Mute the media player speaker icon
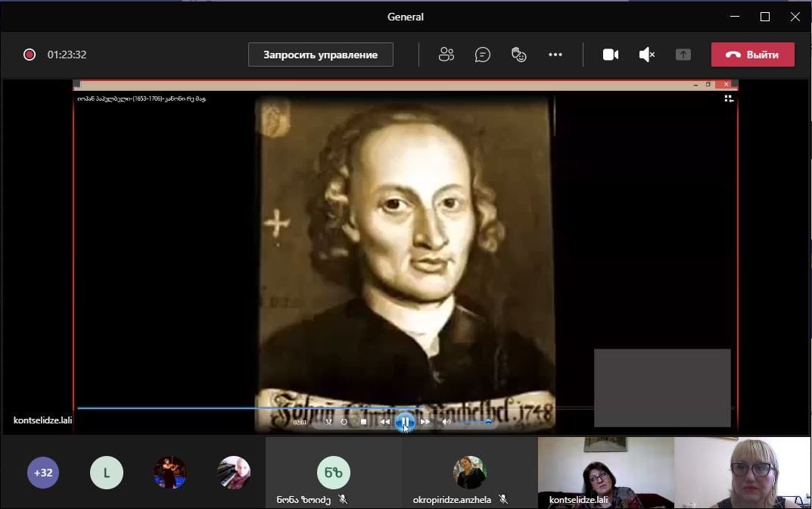 tap(446, 422)
